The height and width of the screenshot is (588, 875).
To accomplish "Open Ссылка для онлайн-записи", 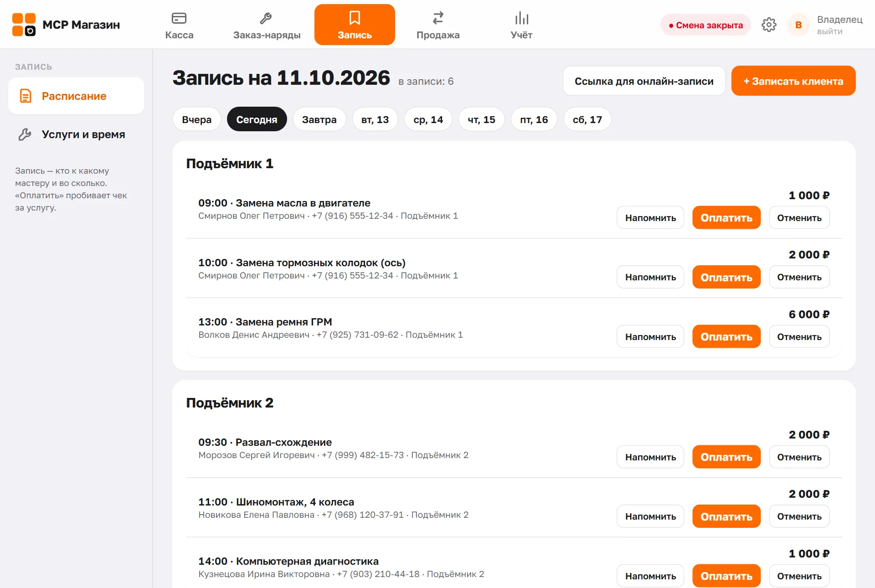I will [x=644, y=81].
